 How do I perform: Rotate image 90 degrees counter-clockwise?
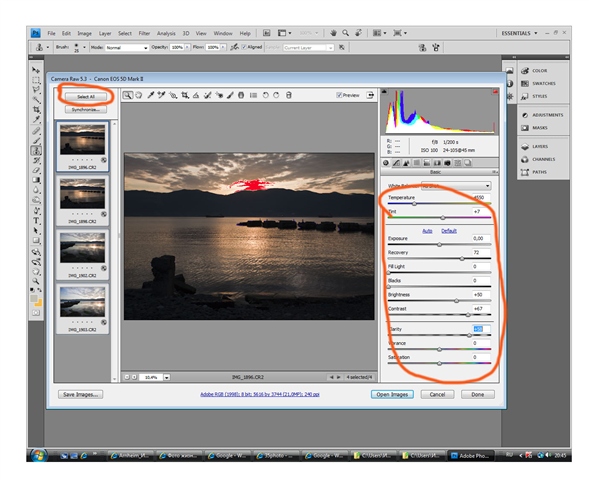(265, 95)
